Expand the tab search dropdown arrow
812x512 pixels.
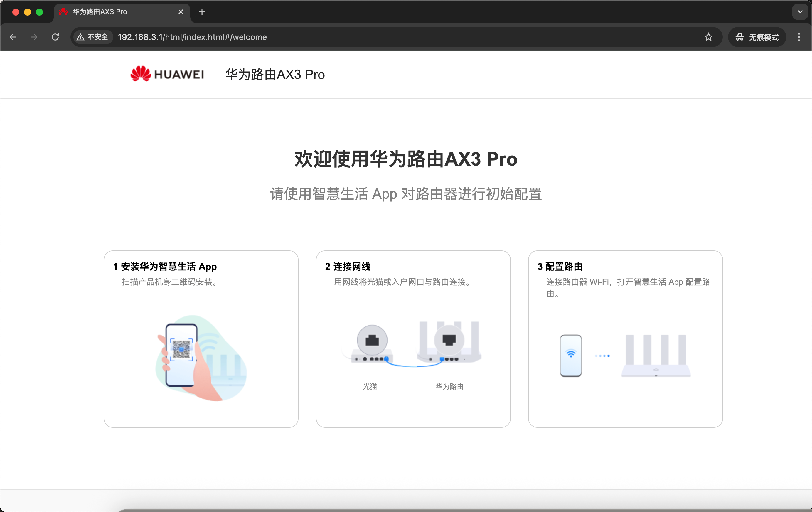pos(800,12)
